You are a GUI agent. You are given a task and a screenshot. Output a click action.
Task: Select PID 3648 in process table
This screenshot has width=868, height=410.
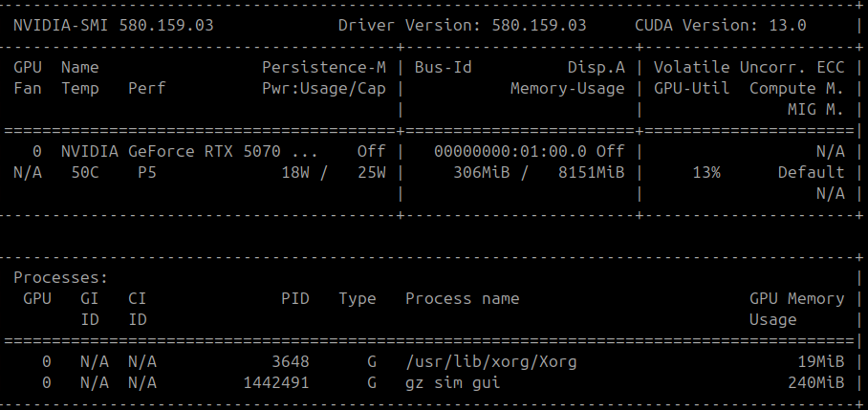pyautogui.click(x=290, y=362)
